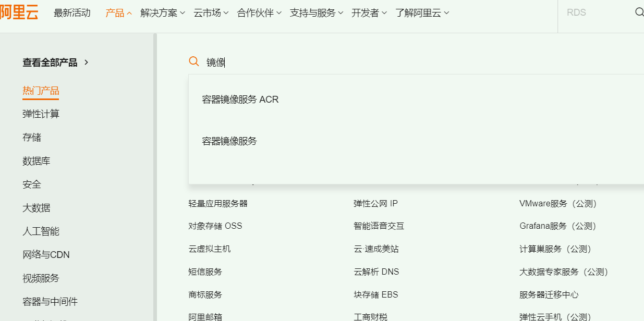The height and width of the screenshot is (321, 644).
Task: Expand the 云市场 dropdown
Action: tap(211, 13)
